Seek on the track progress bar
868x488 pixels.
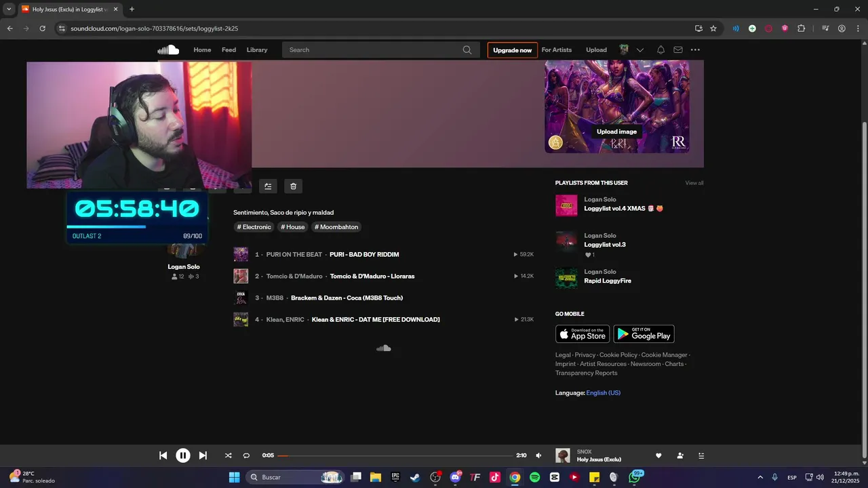395,455
